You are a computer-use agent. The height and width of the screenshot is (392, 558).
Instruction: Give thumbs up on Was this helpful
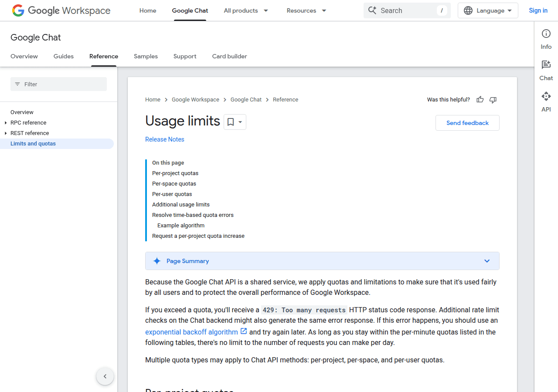click(480, 100)
